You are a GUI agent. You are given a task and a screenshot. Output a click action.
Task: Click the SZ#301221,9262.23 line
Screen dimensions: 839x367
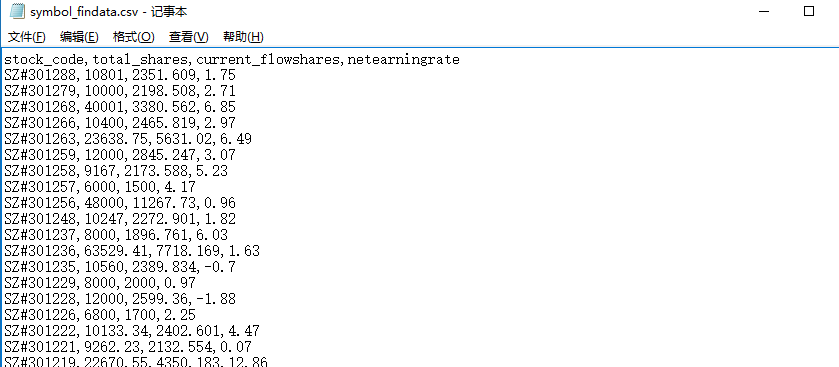(128, 347)
